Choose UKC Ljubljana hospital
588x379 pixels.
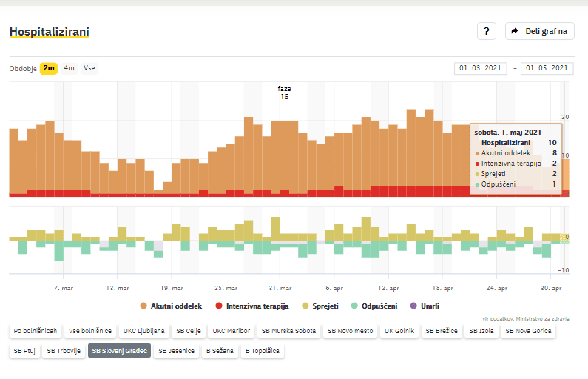pyautogui.click(x=144, y=331)
